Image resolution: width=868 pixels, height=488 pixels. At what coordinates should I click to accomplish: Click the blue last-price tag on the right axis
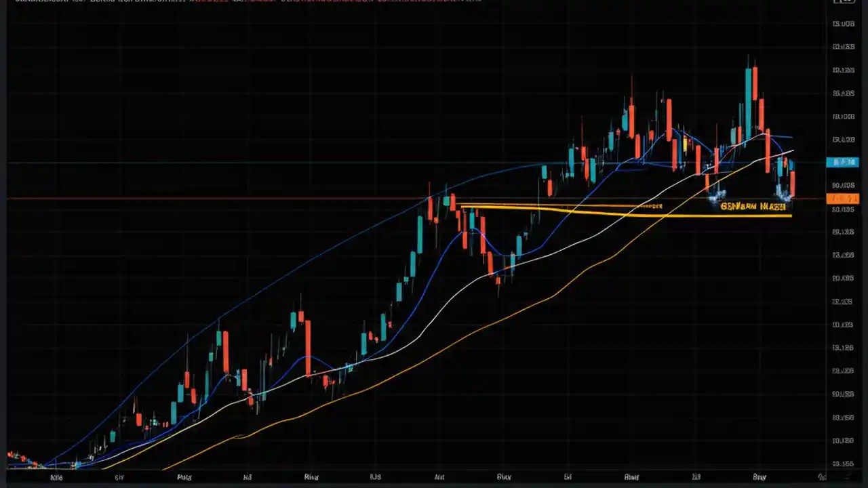pyautogui.click(x=844, y=162)
